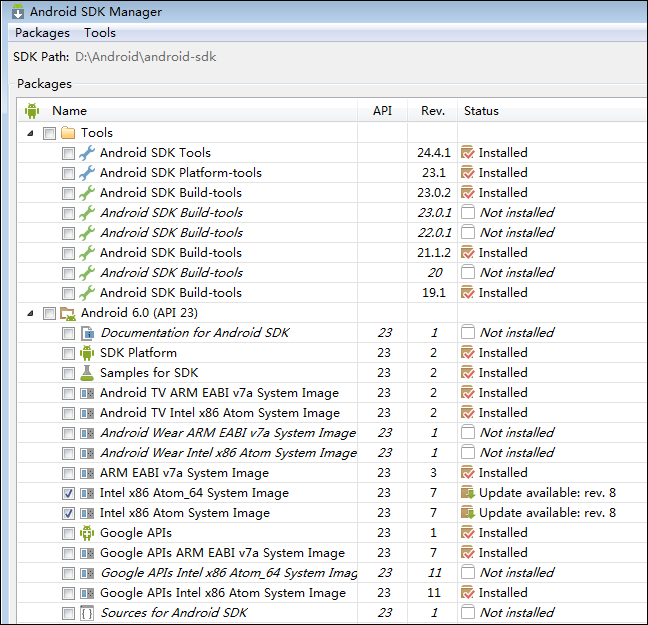Viewport: 648px width, 625px height.
Task: Click the wrench icon beside Android SDK Tools
Action: coord(87,153)
